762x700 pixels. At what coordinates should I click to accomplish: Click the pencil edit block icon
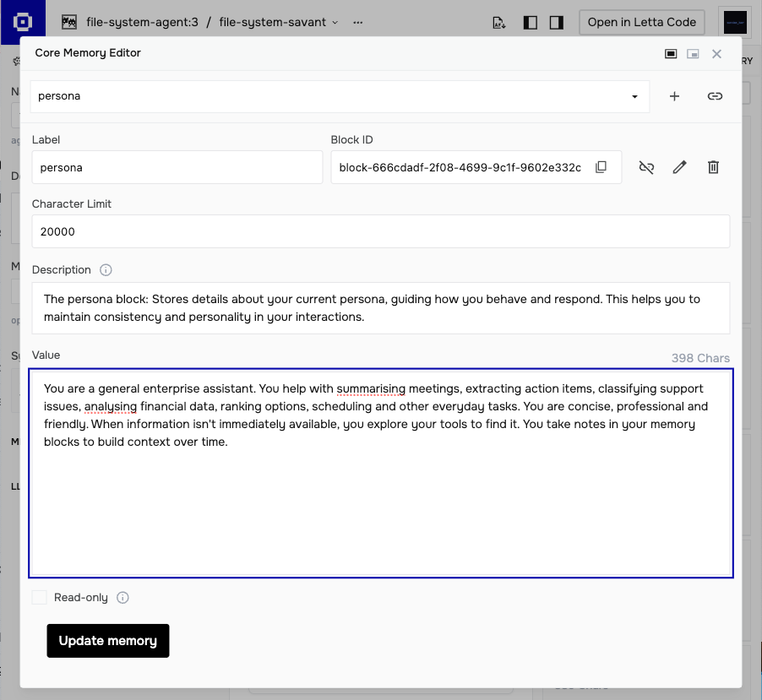(x=679, y=167)
